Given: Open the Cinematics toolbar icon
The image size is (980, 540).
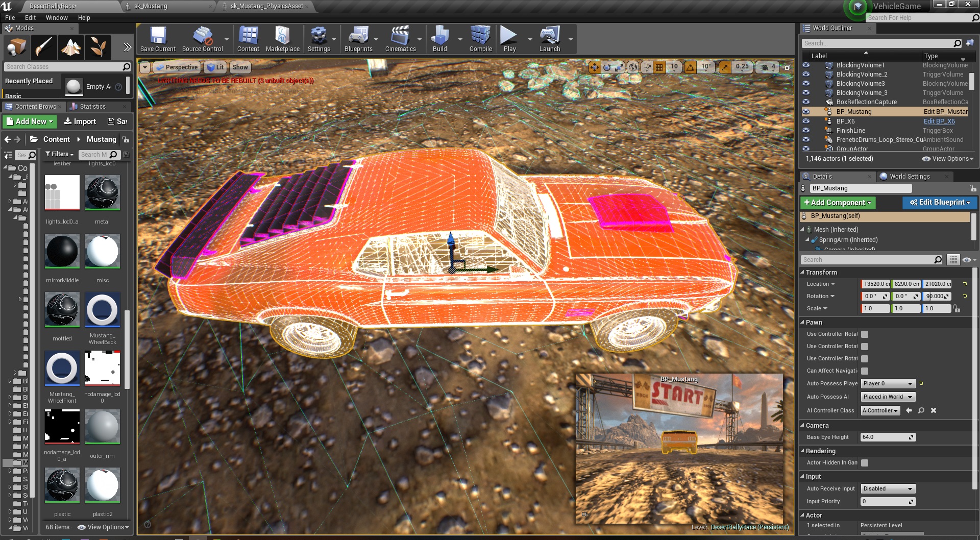Looking at the screenshot, I should 400,39.
